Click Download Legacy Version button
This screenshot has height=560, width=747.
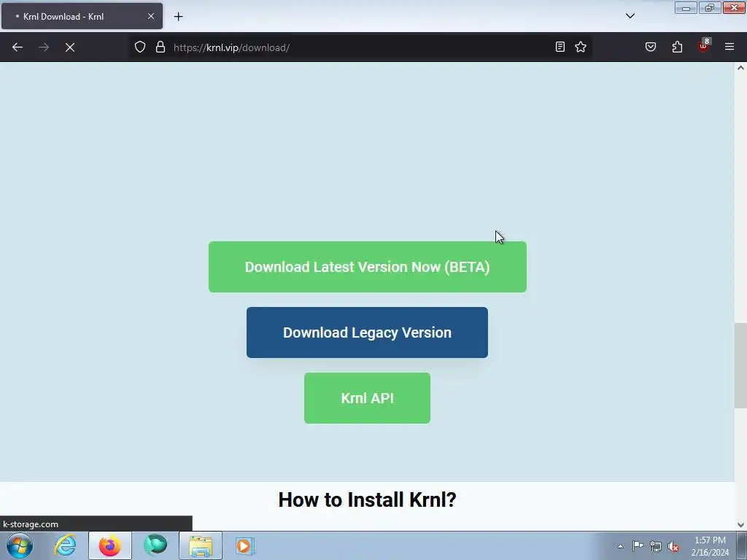pyautogui.click(x=367, y=332)
